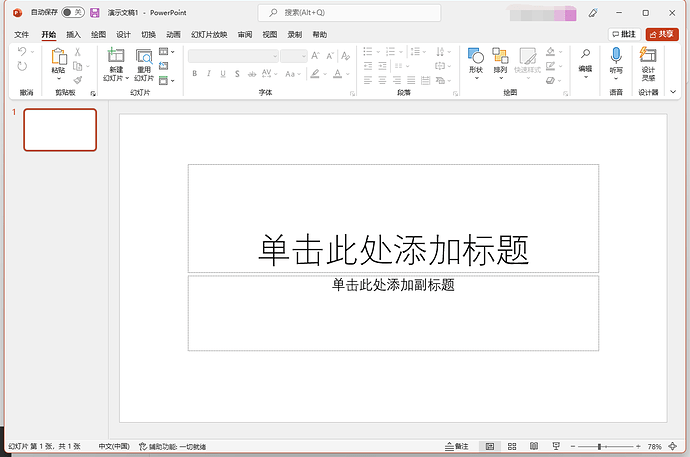The width and height of the screenshot is (690, 457).
Task: Switch to the Animations (动画) tab
Action: tap(173, 34)
